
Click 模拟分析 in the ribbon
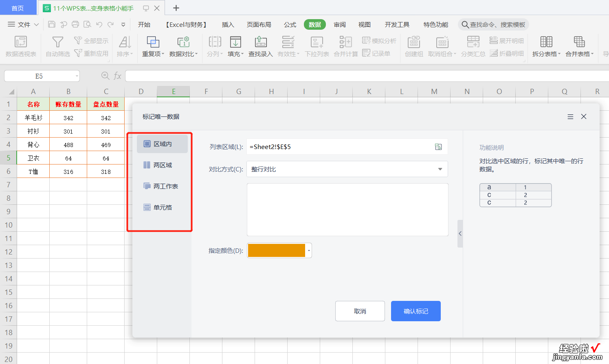[x=379, y=41]
